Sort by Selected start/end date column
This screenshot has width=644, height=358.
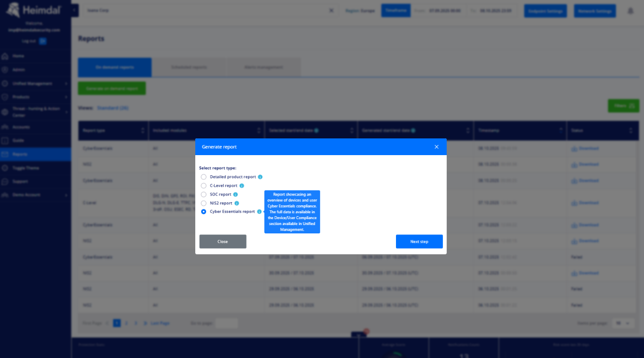pos(352,130)
